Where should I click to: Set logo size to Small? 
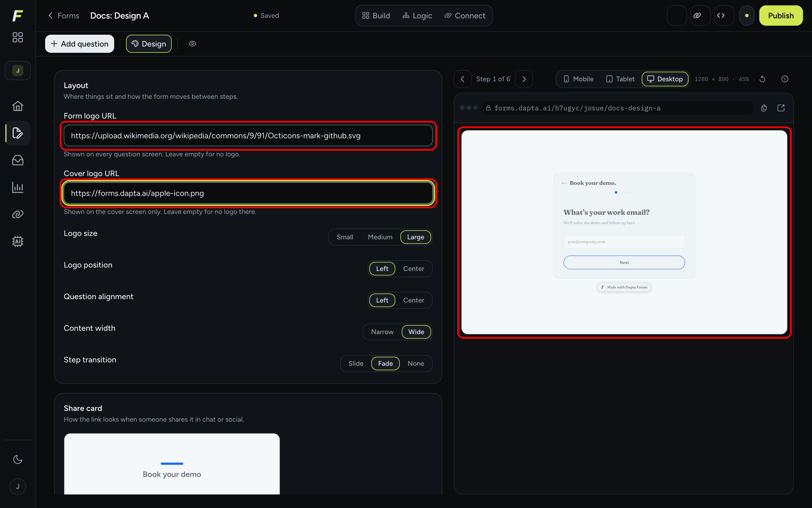(x=345, y=237)
